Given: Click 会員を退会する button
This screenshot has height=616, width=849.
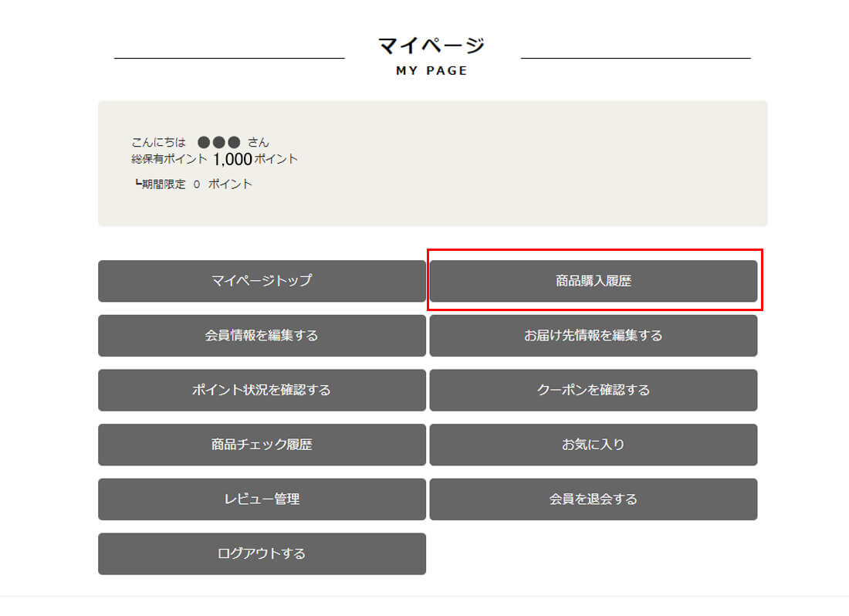Looking at the screenshot, I should [594, 499].
